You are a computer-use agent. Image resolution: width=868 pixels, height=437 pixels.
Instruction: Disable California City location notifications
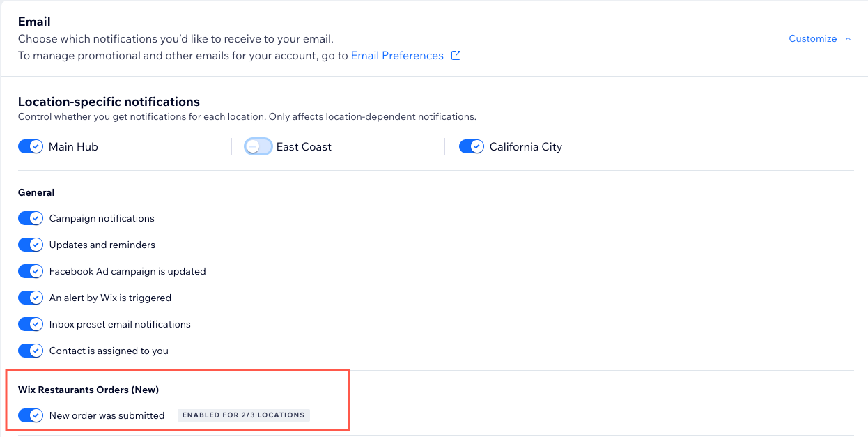click(x=472, y=147)
